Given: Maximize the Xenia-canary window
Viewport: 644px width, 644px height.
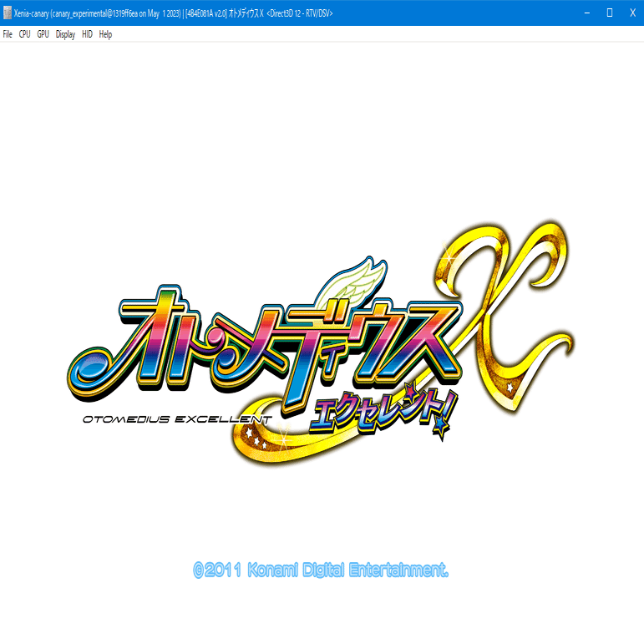Looking at the screenshot, I should 610,13.
